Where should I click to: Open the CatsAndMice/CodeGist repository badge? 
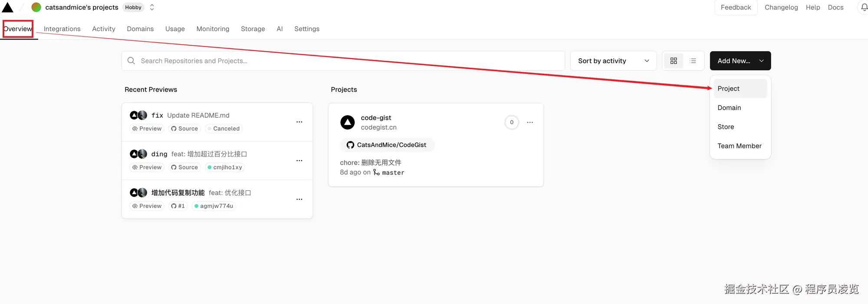(x=387, y=145)
